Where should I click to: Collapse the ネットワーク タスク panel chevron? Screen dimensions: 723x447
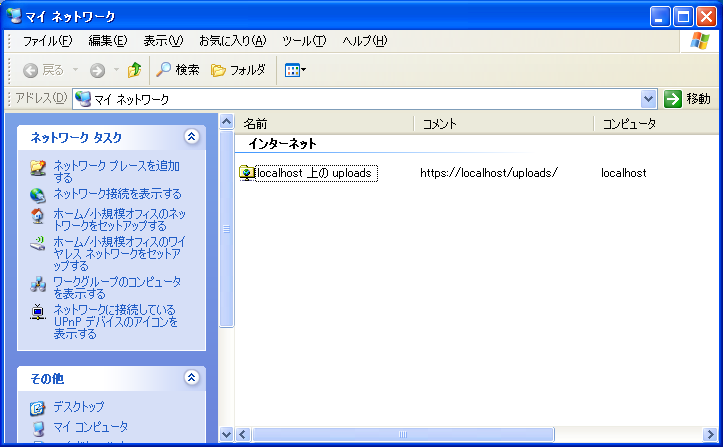coord(191,137)
